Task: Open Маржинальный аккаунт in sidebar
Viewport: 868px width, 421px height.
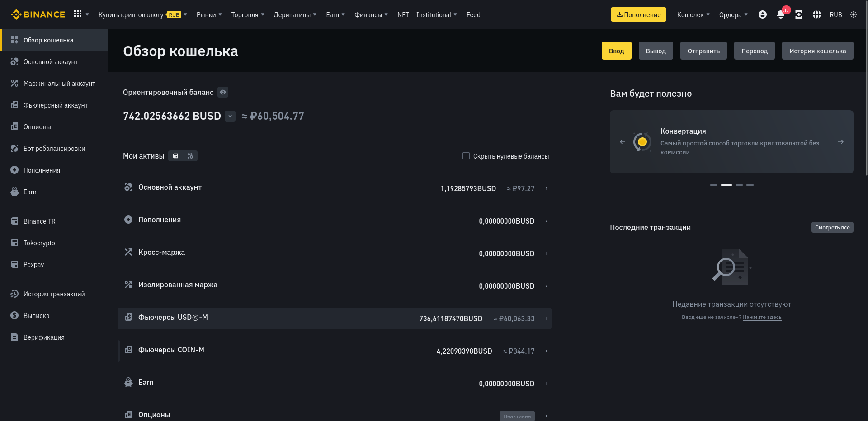Action: [54, 83]
